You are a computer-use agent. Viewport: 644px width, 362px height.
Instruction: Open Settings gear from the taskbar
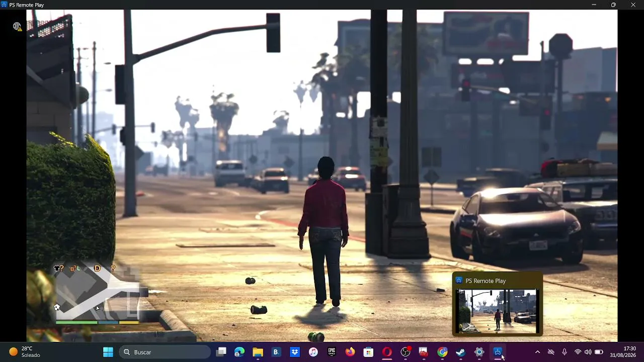479,352
